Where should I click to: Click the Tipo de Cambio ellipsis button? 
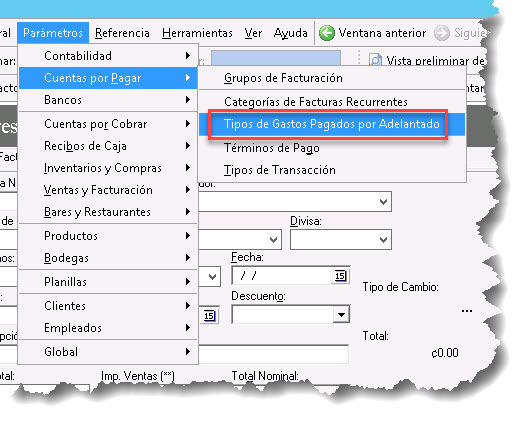pyautogui.click(x=467, y=311)
